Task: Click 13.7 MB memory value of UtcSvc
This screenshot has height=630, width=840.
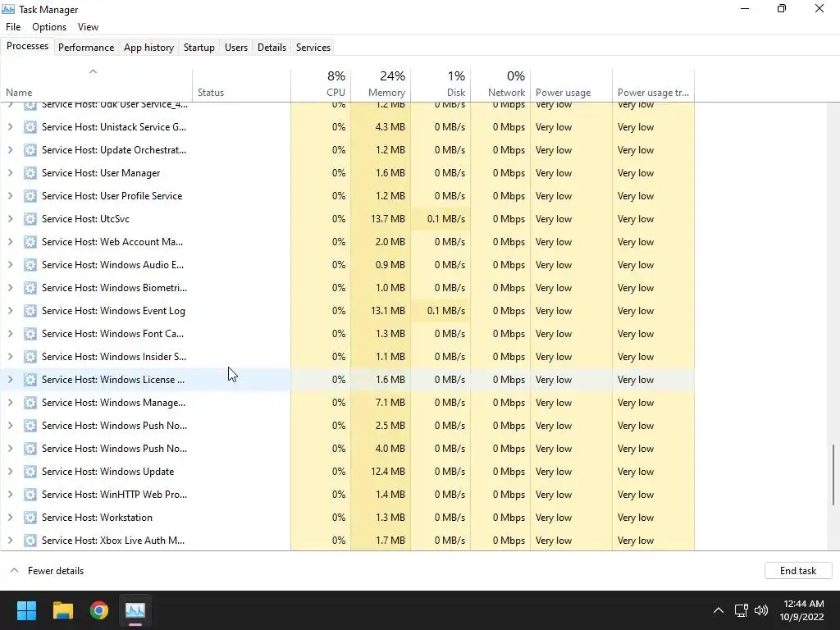Action: tap(387, 219)
